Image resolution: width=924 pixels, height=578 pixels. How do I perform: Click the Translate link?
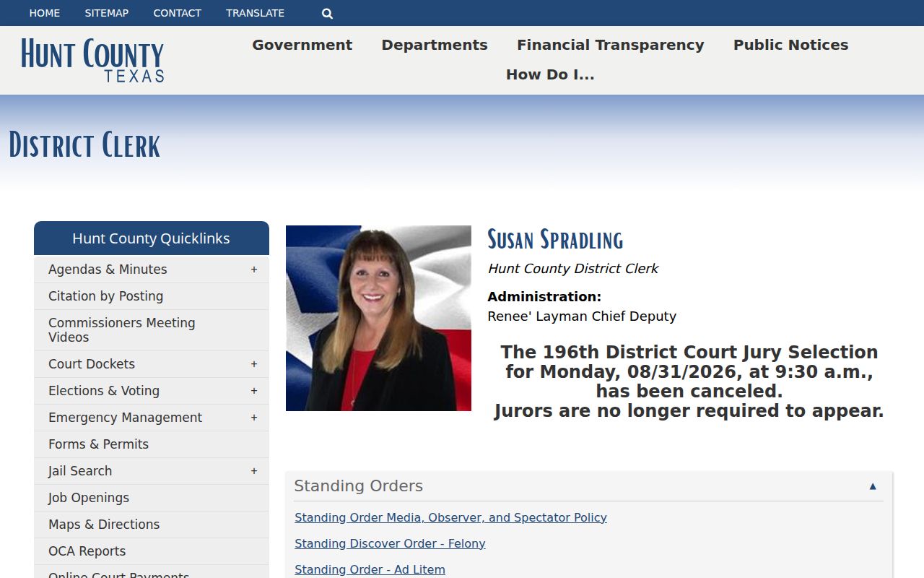(256, 13)
